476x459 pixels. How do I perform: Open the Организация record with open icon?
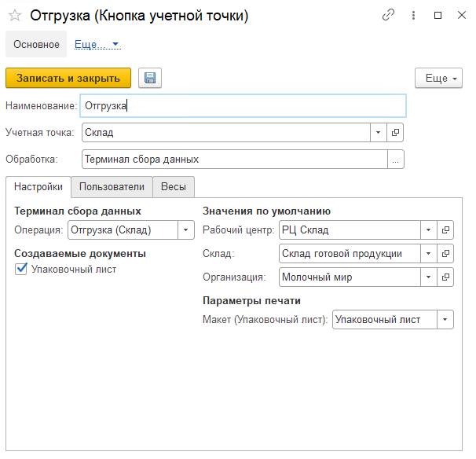click(x=445, y=277)
